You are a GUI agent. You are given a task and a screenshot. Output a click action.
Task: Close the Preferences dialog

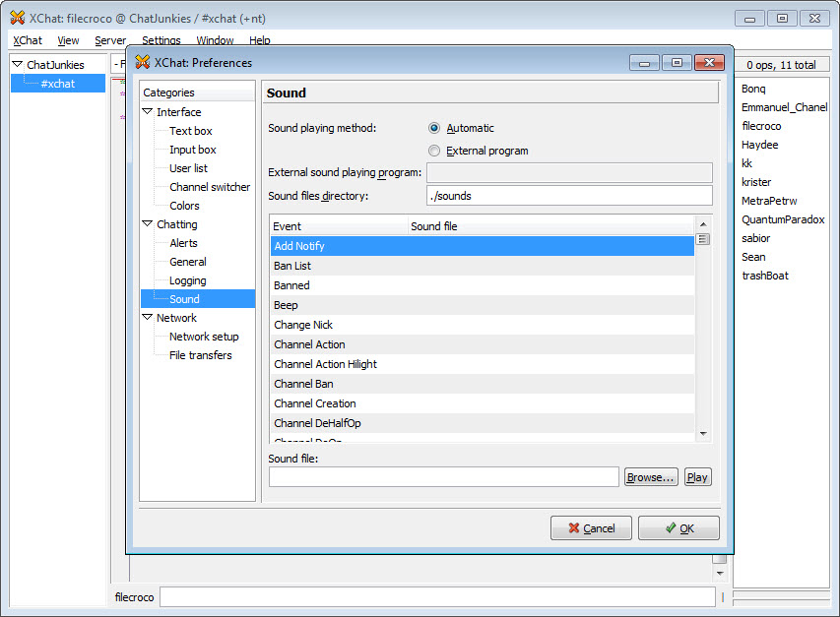[709, 63]
